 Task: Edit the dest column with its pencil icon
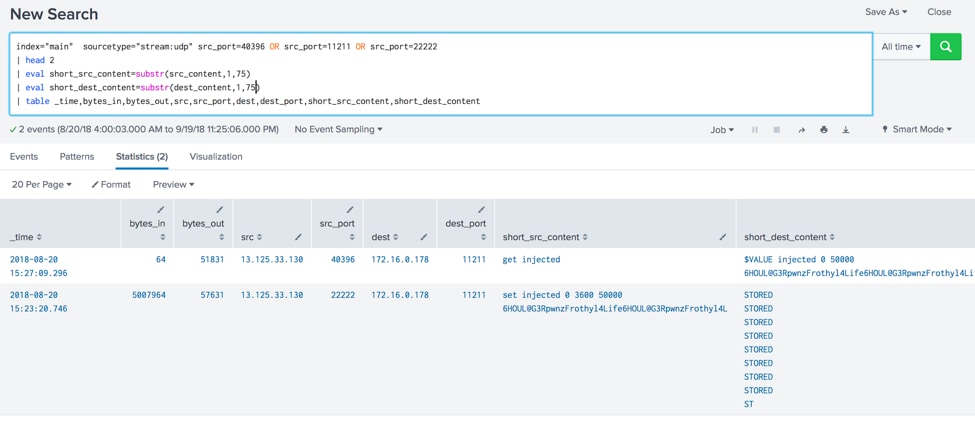coord(423,237)
